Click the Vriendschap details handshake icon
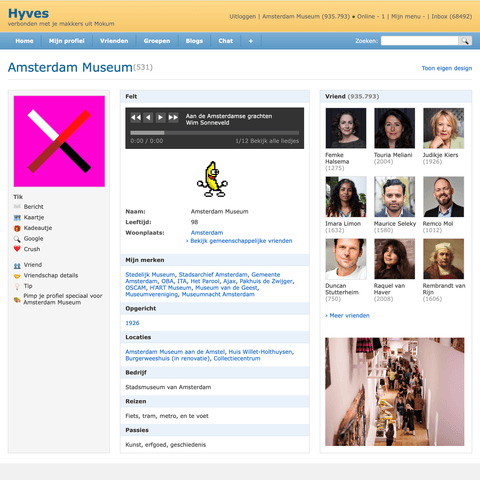This screenshot has width=480, height=480. (17, 276)
